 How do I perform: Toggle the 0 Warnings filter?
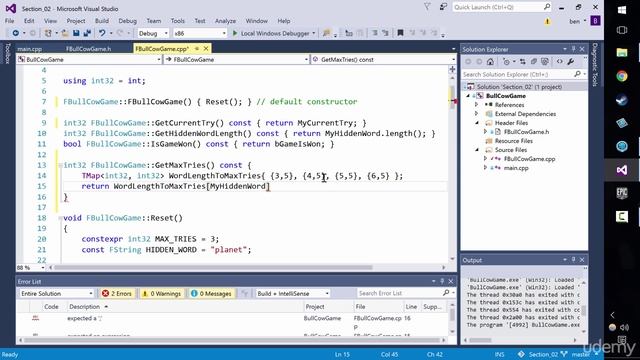(x=162, y=293)
